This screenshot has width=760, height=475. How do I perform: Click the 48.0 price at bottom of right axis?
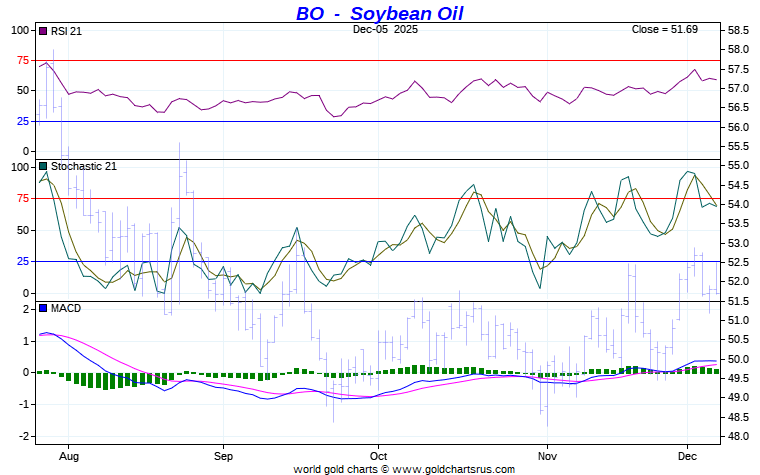(738, 437)
